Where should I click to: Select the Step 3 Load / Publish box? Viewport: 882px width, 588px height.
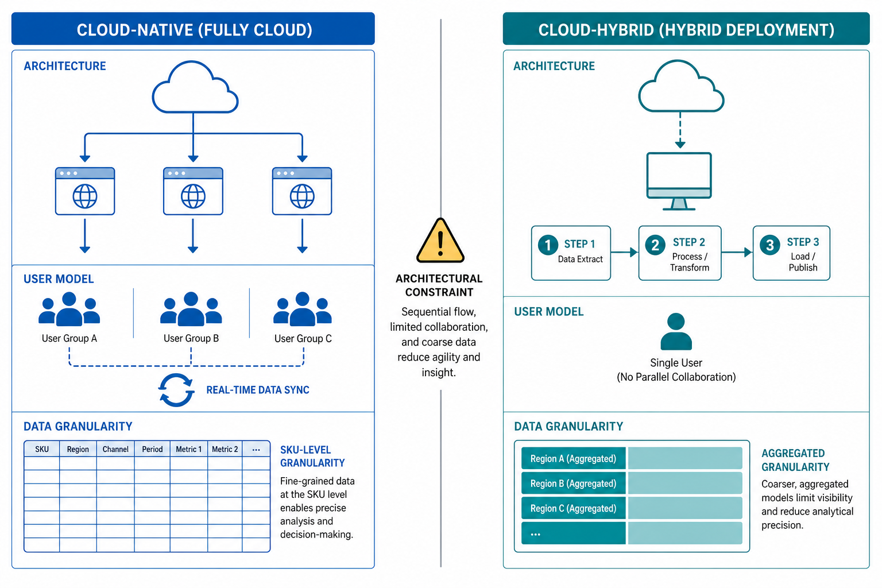(792, 253)
